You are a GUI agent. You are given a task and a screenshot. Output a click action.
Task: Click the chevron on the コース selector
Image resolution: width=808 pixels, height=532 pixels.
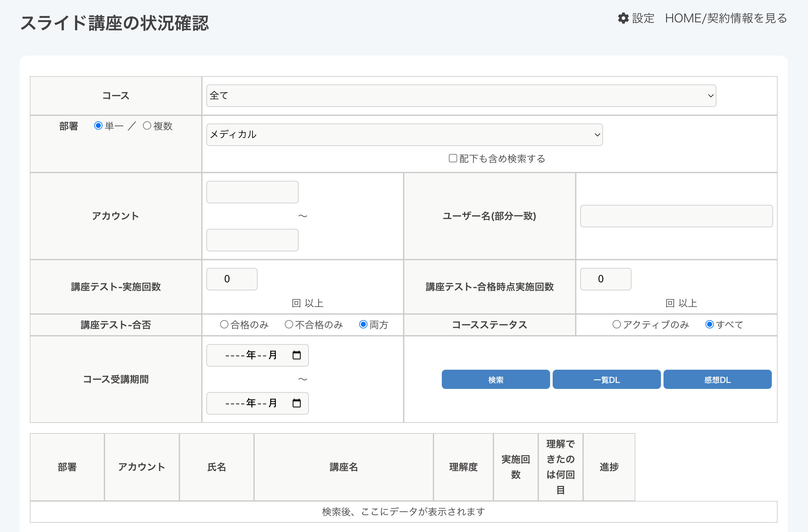[711, 96]
